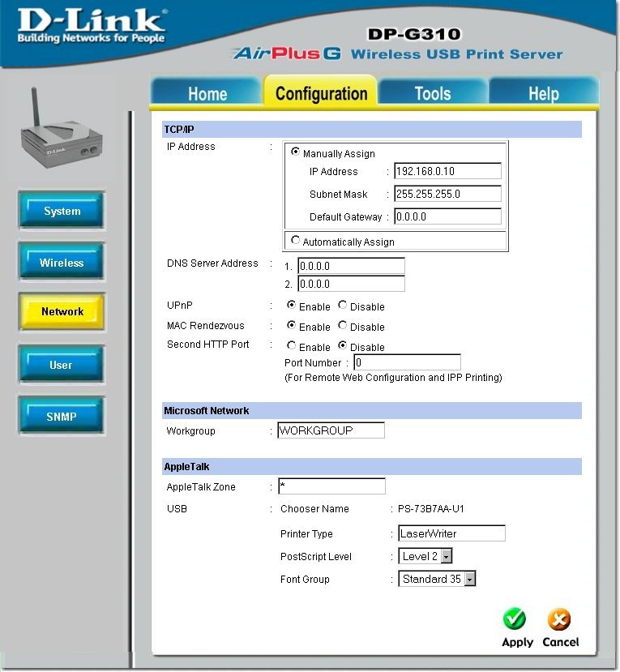The image size is (620, 672).
Task: Open the Home tab
Action: pyautogui.click(x=207, y=93)
